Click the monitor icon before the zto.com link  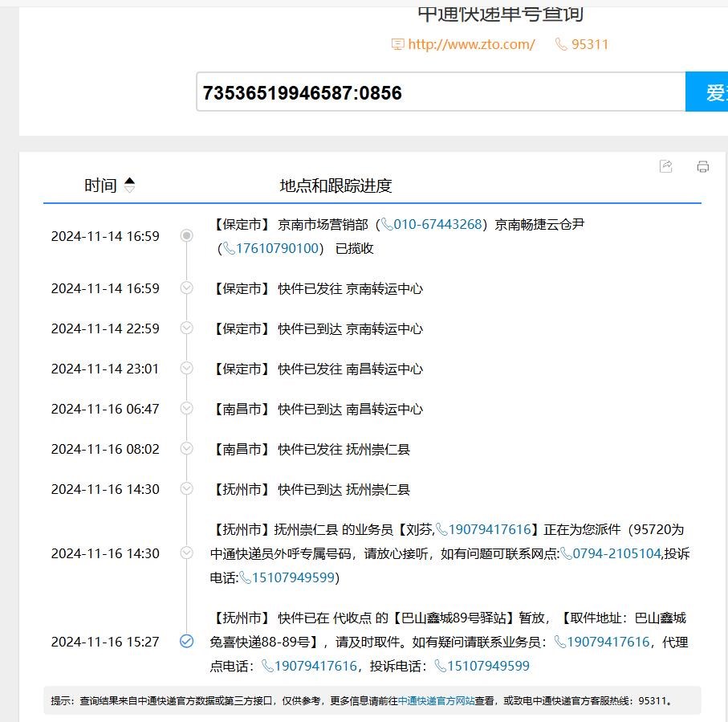(398, 44)
